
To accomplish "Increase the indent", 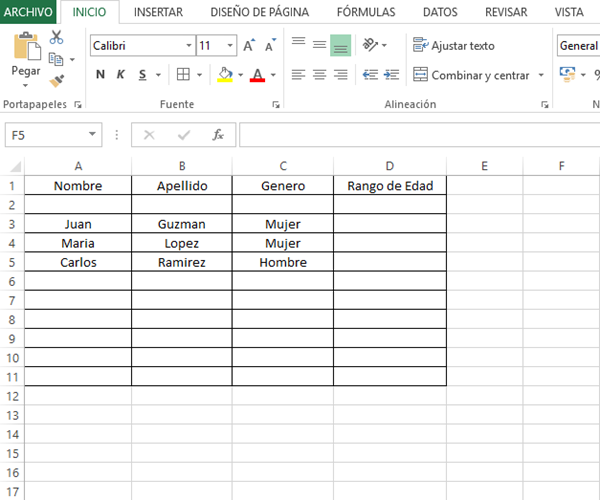I will 391,74.
